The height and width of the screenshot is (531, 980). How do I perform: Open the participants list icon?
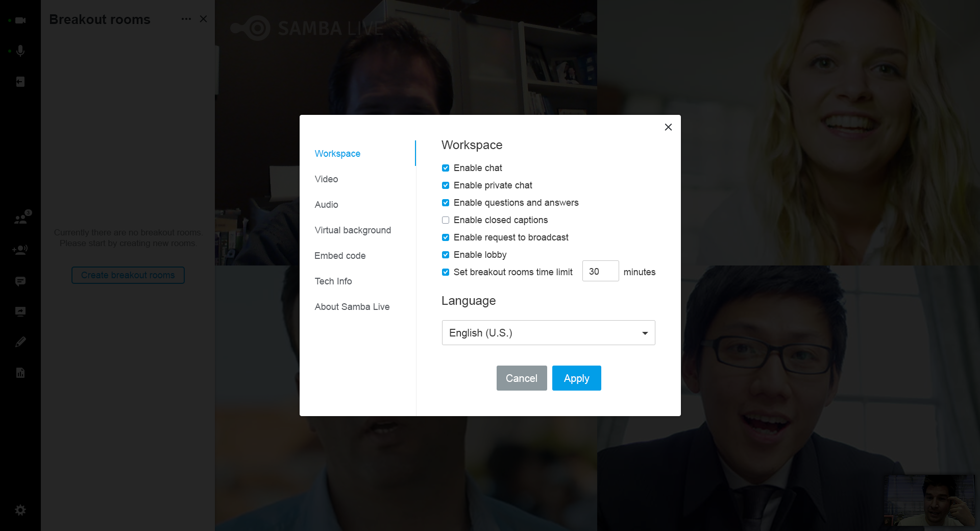pos(20,219)
